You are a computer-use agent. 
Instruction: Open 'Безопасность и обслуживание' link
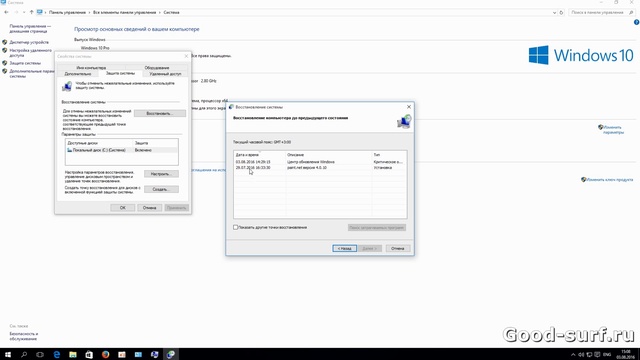click(x=24, y=336)
